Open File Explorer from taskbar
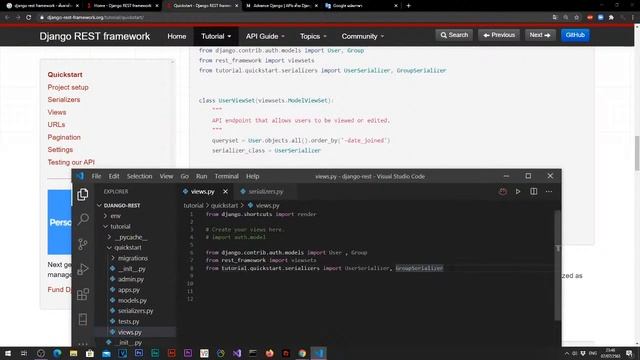The image size is (640, 360). [73, 353]
